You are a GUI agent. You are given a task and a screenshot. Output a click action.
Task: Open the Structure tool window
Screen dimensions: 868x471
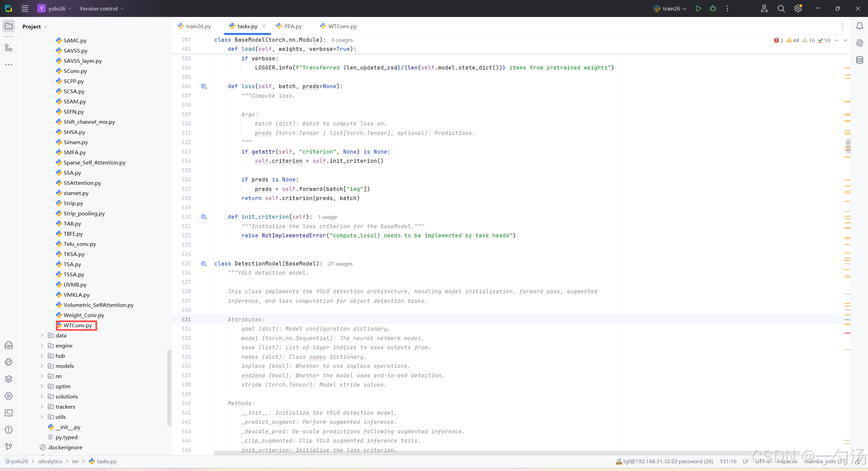8,48
